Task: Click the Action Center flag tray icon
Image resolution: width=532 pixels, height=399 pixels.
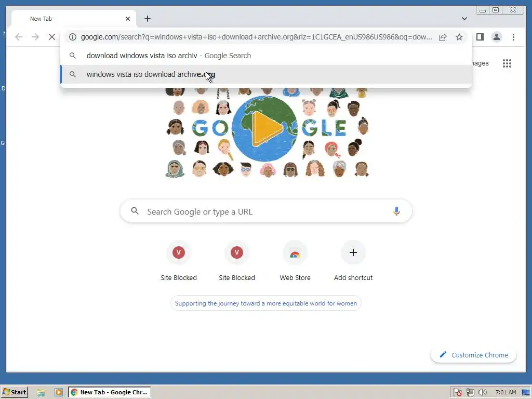Action: click(457, 393)
